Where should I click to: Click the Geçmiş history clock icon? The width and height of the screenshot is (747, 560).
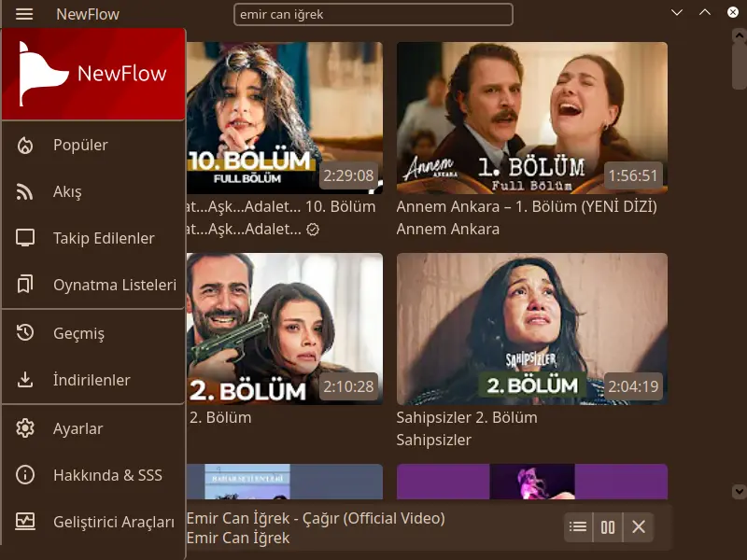point(25,333)
